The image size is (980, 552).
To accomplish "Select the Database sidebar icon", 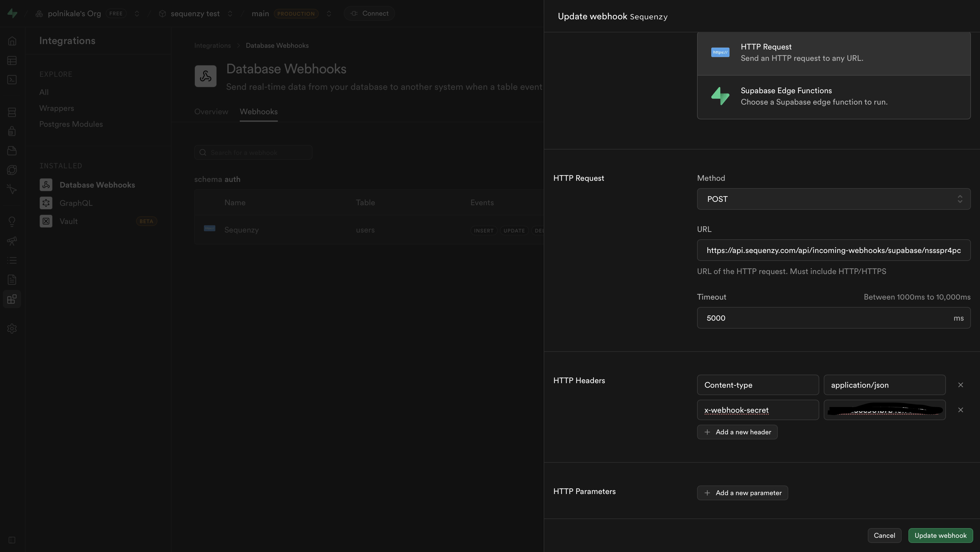I will coord(12,112).
